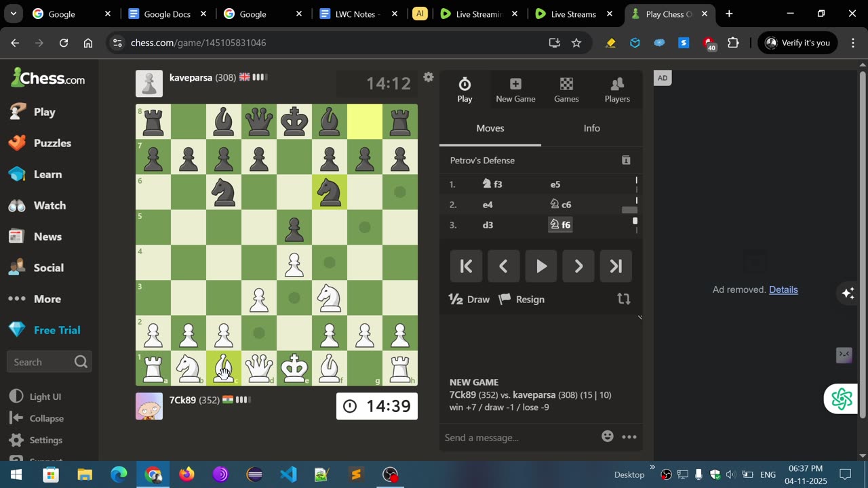The height and width of the screenshot is (488, 868).
Task: Open the chat options three-dot menu
Action: coord(629,437)
